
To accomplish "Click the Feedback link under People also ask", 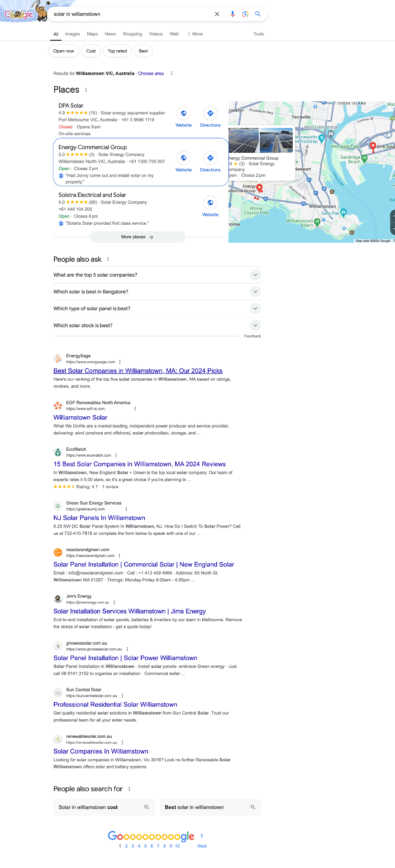I will (252, 336).
